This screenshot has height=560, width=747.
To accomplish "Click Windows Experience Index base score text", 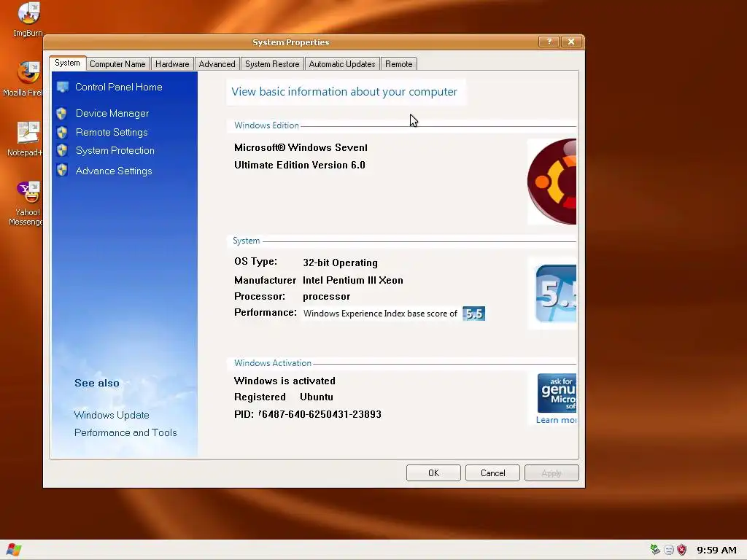I will pyautogui.click(x=380, y=314).
